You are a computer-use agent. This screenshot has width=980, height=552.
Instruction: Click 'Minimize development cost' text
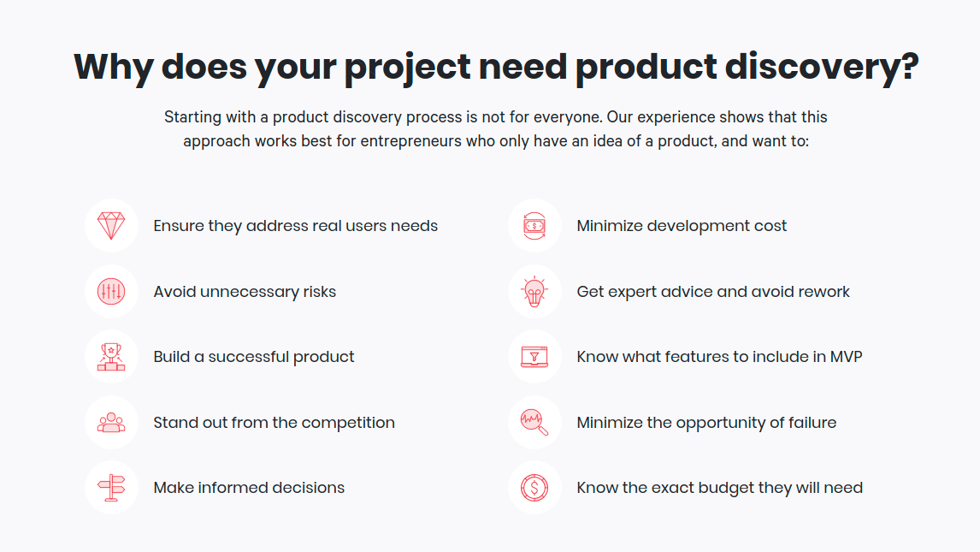682,226
